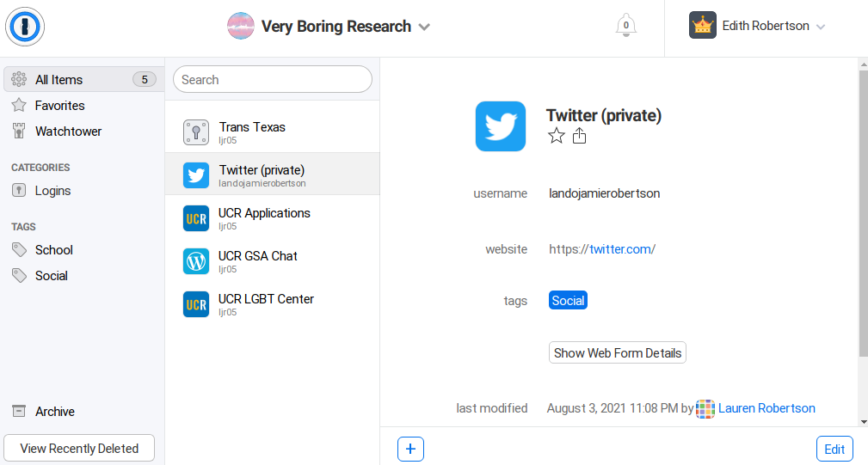
Task: Click the School tag icon
Action: point(19,250)
